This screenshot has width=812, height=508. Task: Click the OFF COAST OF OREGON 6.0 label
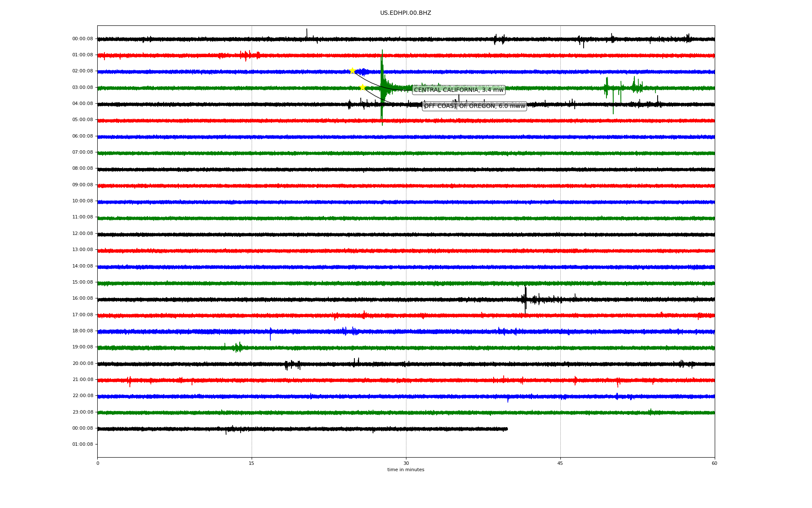click(x=474, y=106)
